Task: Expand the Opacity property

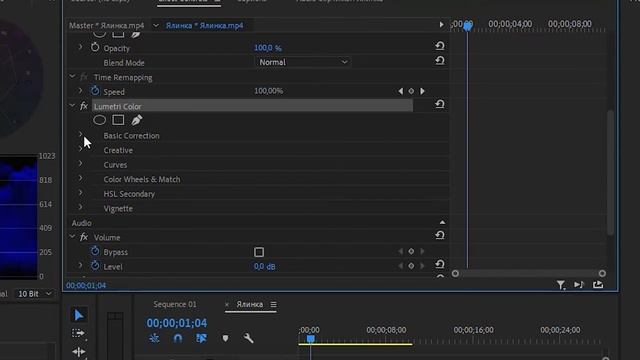Action: pos(80,47)
